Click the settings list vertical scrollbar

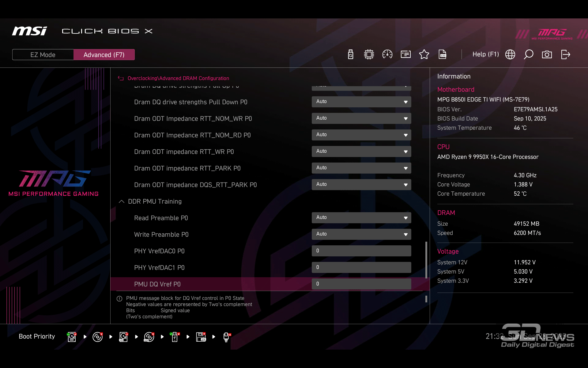[x=426, y=260]
